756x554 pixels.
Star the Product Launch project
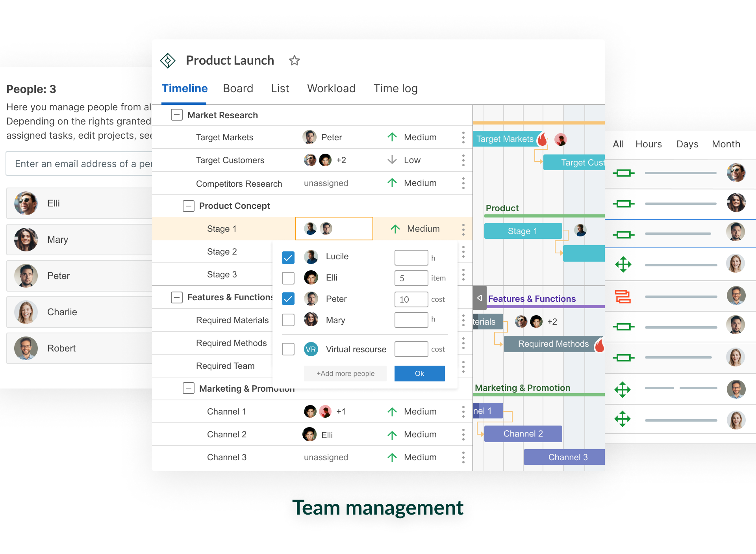[294, 61]
